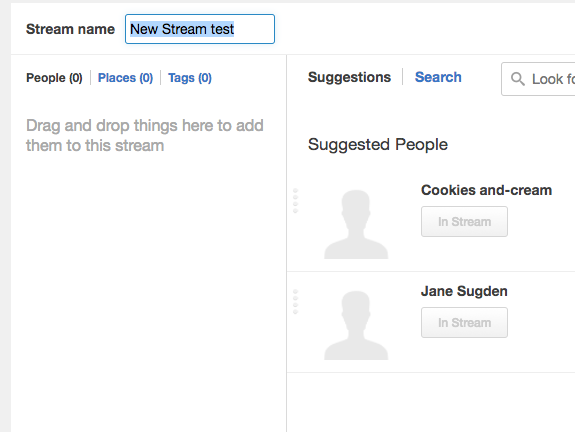Click the In Stream button for Jane Sugden

464,322
